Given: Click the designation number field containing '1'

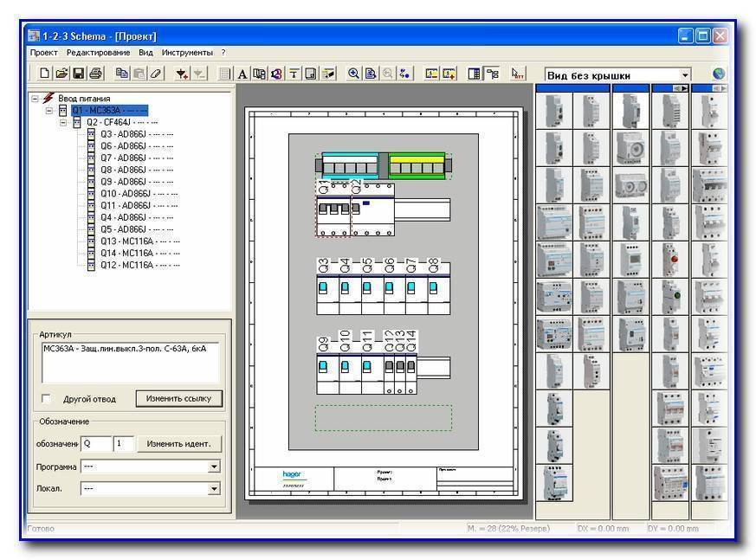Looking at the screenshot, I should [123, 444].
